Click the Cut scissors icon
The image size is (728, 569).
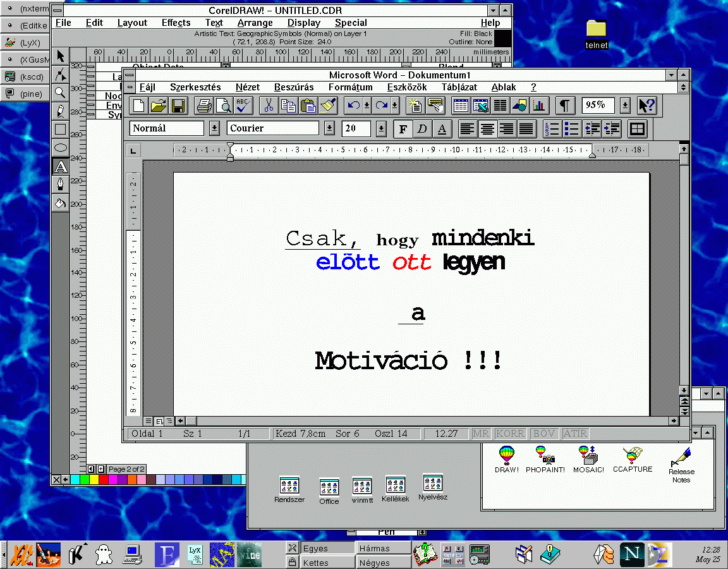pyautogui.click(x=269, y=105)
